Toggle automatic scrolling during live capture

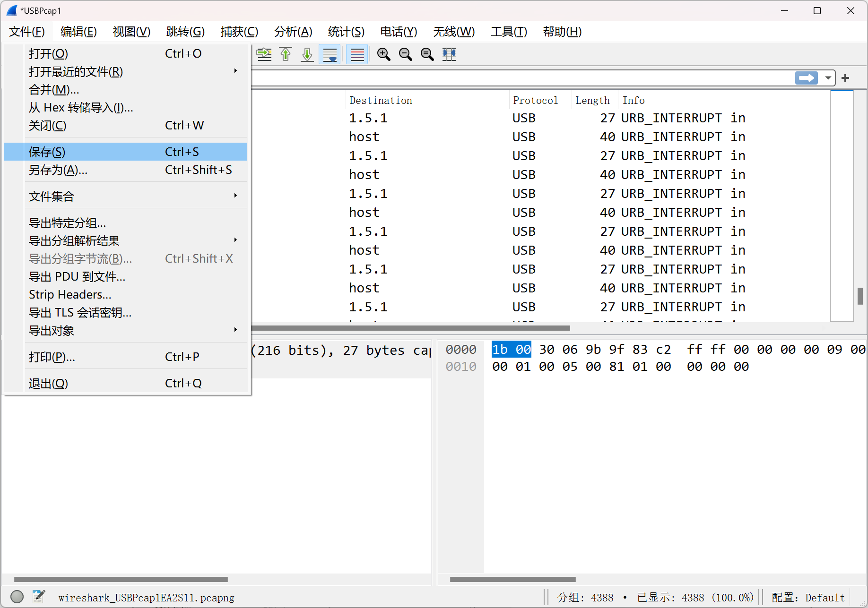(330, 54)
